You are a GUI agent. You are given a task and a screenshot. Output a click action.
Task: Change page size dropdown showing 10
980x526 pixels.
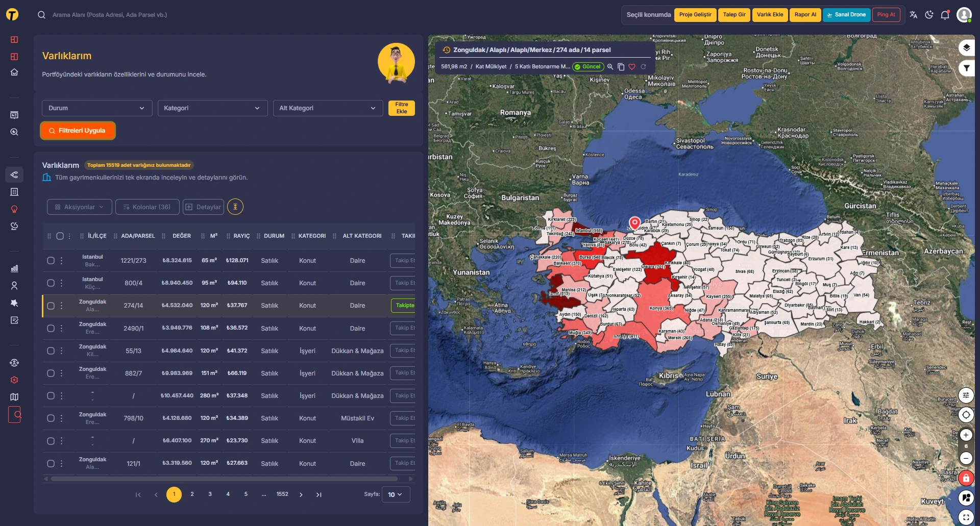click(395, 494)
